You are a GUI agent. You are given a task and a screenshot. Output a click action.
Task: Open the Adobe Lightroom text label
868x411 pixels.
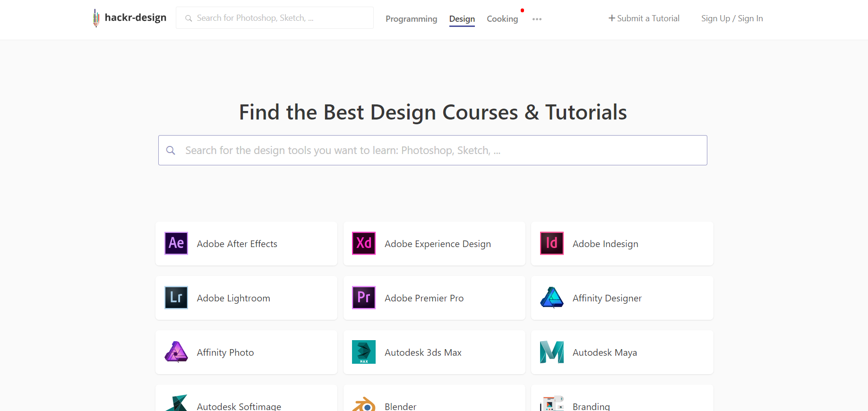233,298
